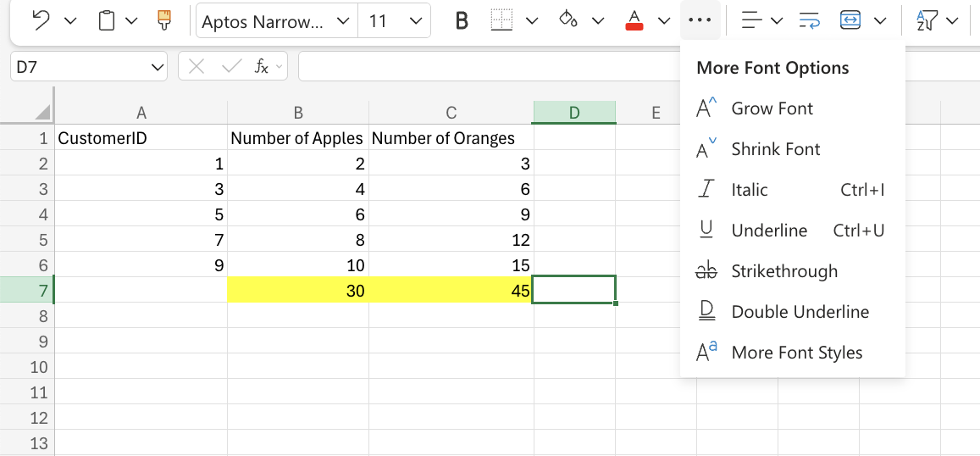The height and width of the screenshot is (456, 980).
Task: Click cell with value 8 in Apples column
Action: point(298,240)
